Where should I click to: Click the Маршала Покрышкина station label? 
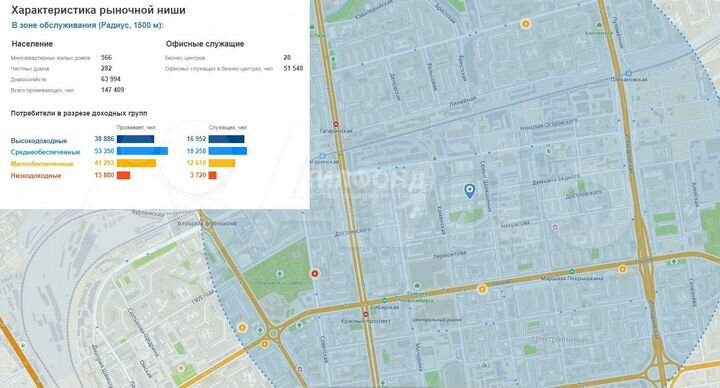pos(572,278)
